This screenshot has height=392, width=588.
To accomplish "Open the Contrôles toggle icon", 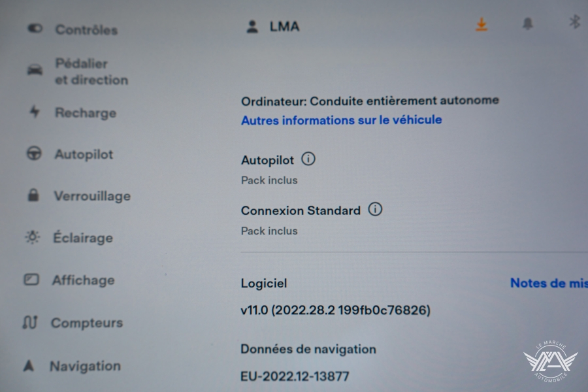I will tap(35, 29).
